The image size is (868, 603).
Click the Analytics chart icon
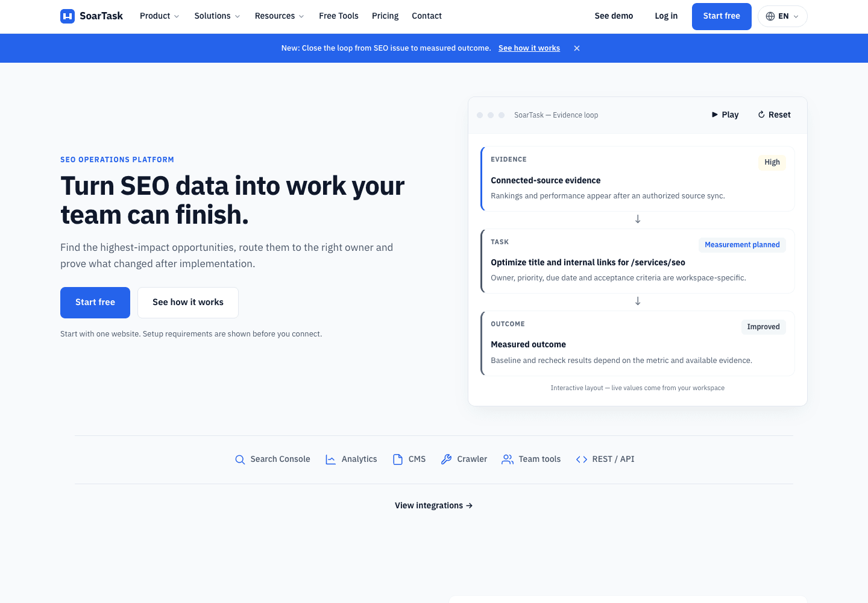[331, 459]
